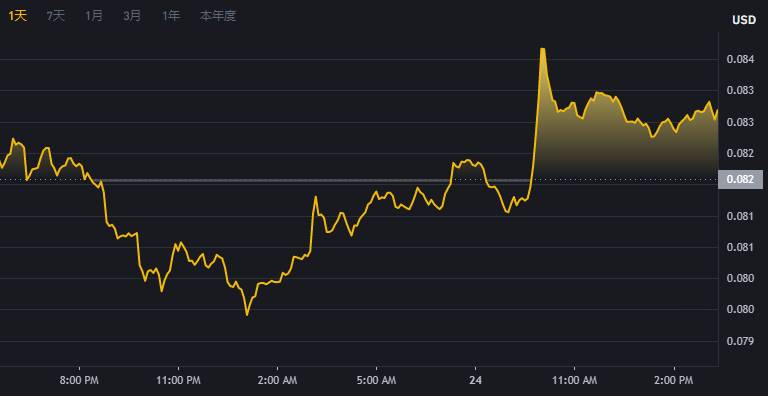Switch to the 本年度 time range

[217, 16]
